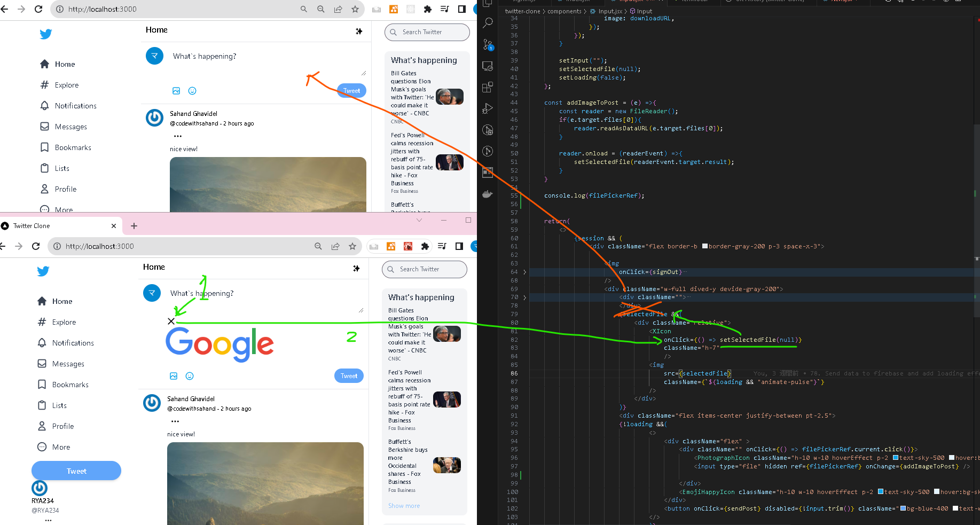Open twitter-clone breadcrumb in VS Code
Screen dimensions: 980x525
click(x=522, y=11)
